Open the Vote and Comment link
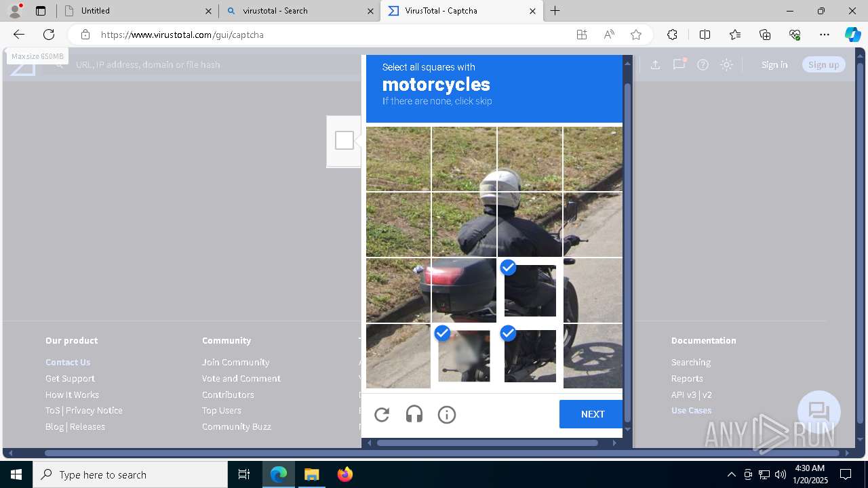868x488 pixels. click(x=241, y=378)
